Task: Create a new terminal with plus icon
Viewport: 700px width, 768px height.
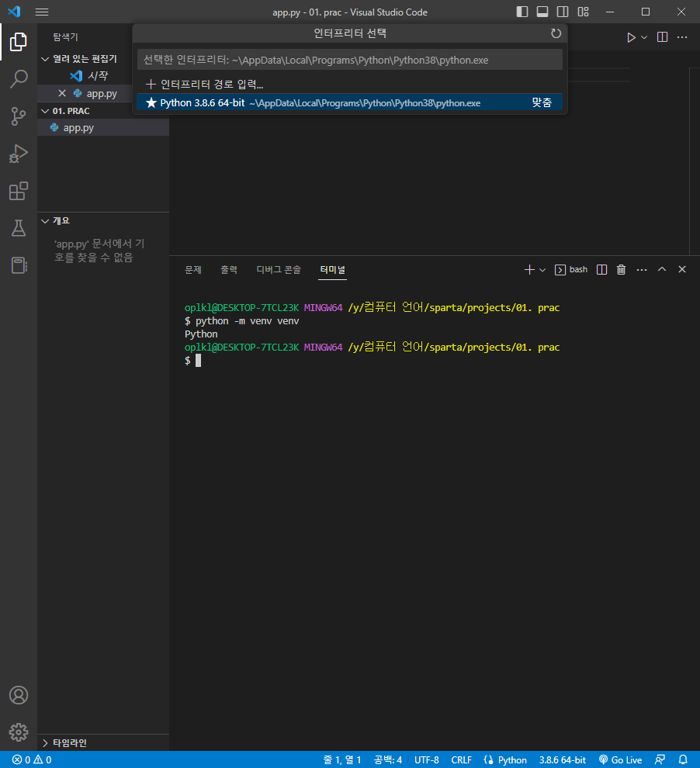Action: coord(529,269)
